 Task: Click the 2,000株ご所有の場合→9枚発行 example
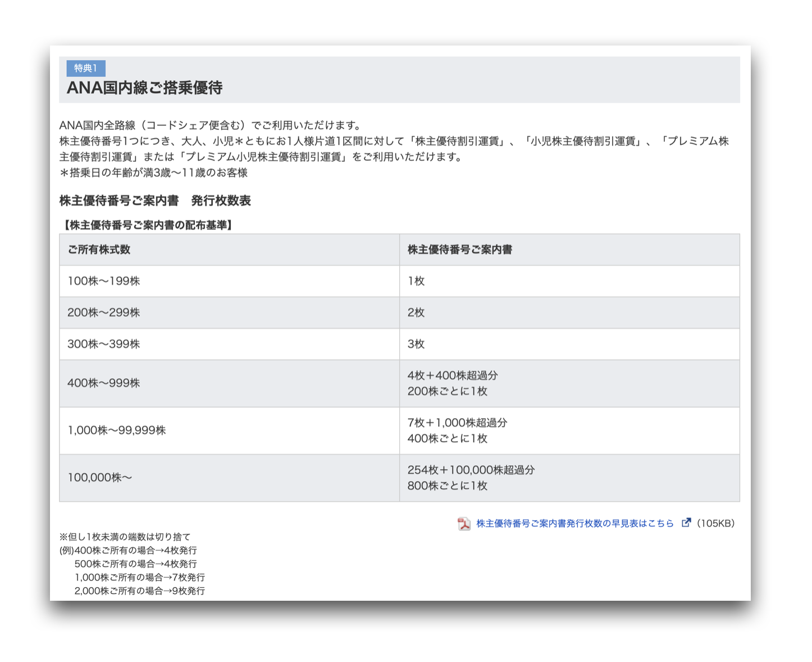point(139,591)
